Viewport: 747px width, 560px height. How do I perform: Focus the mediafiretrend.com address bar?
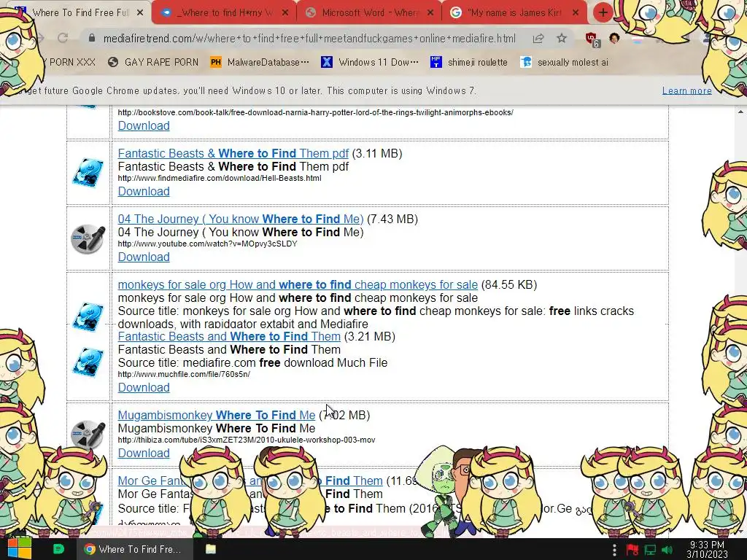(x=309, y=38)
